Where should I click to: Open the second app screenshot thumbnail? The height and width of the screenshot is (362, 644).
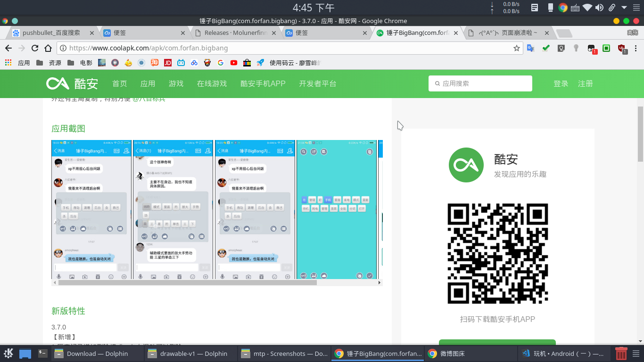coord(173,209)
